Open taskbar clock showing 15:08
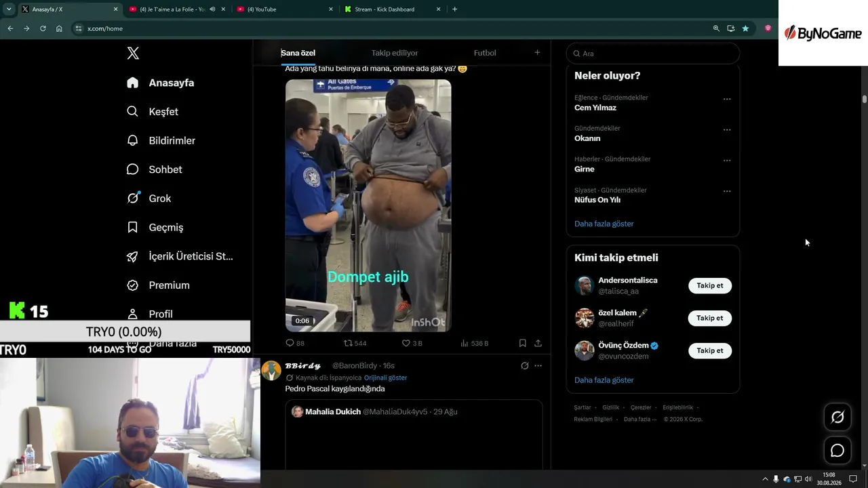 (829, 479)
